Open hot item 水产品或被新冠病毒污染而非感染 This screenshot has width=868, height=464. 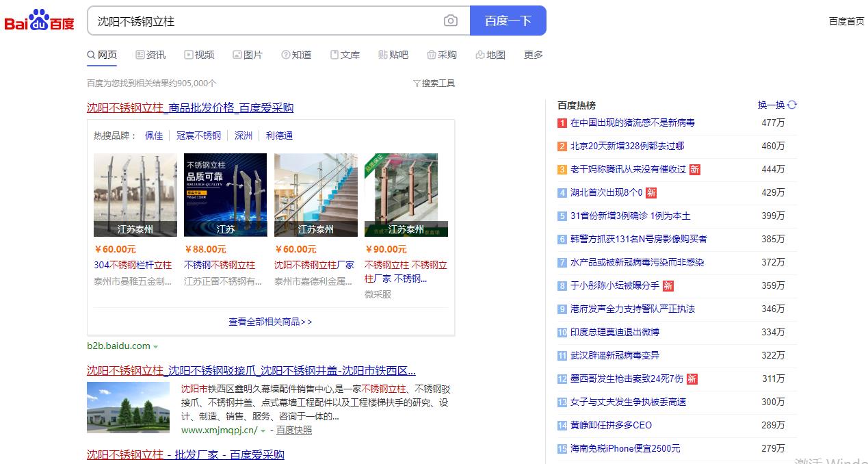point(637,263)
